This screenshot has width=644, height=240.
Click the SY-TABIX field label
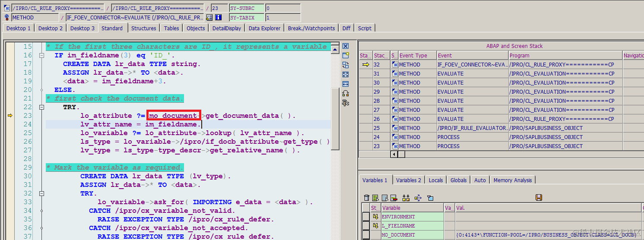tap(247, 18)
